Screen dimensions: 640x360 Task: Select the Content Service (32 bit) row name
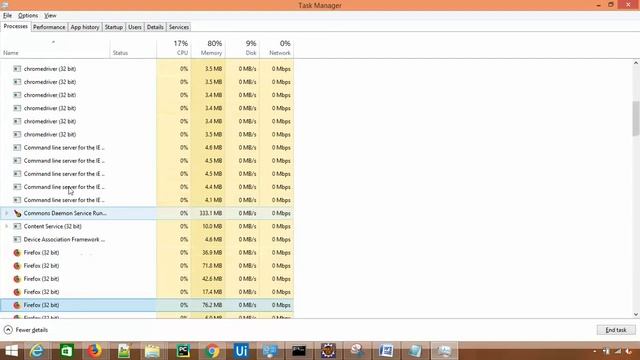click(x=52, y=226)
